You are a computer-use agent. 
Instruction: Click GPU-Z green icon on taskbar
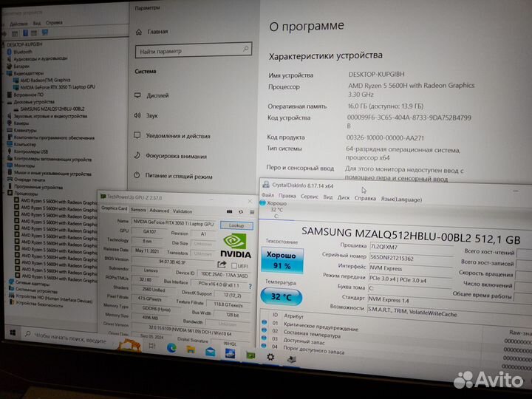point(250,355)
